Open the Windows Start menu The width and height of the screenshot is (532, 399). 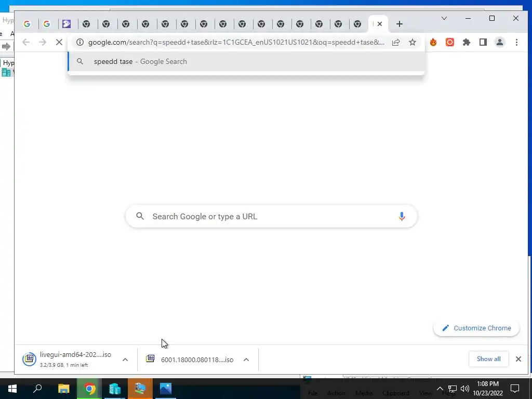tap(12, 389)
